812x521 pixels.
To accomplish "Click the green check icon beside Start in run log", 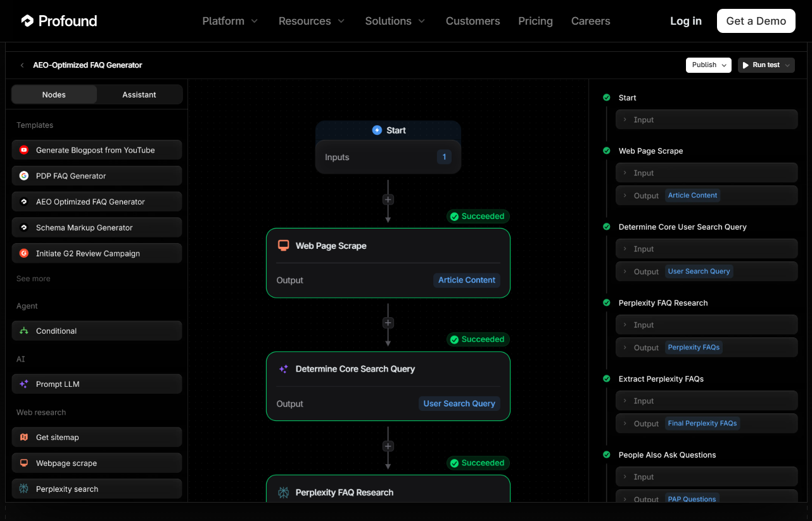I will [606, 97].
